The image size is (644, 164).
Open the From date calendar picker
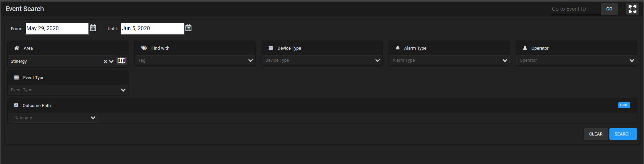coord(93,28)
